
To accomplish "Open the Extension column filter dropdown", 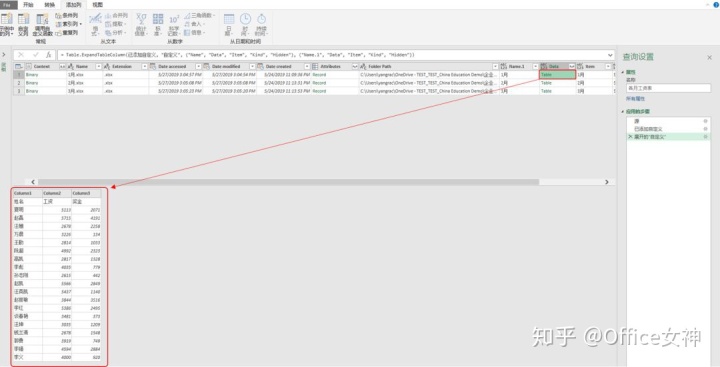I will coord(144,67).
